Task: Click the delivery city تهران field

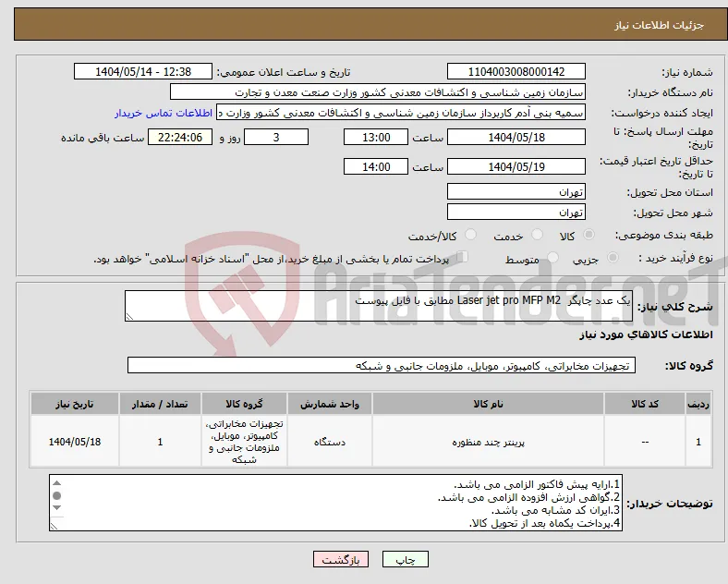Action: click(516, 213)
